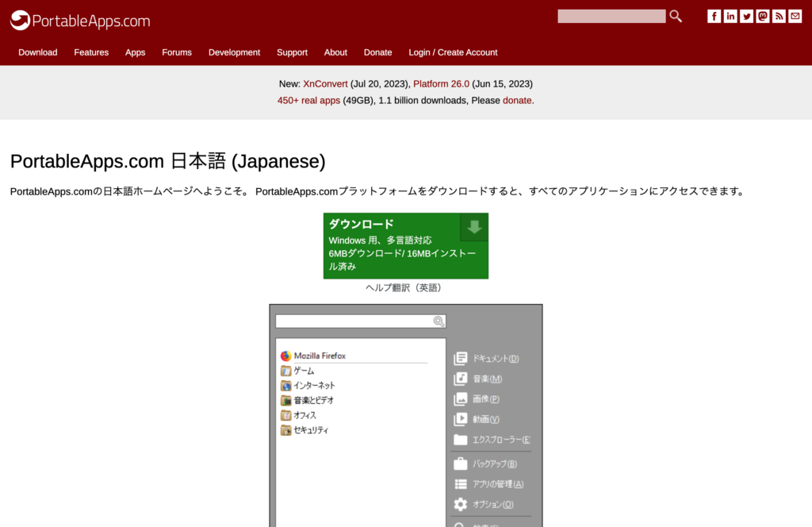Click the 450+ real apps link
The height and width of the screenshot is (527, 812).
click(308, 101)
